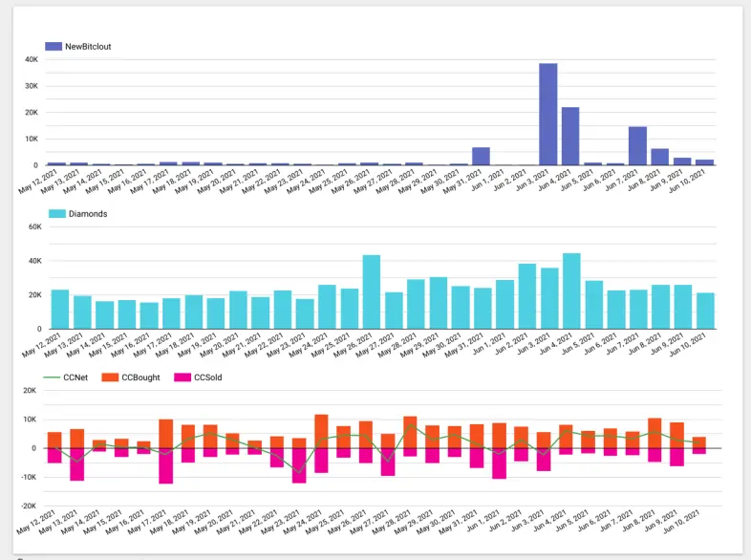Screen dimensions: 751x560
Task: Click the Jun 10 Diamonds bar
Action: pyautogui.click(x=705, y=311)
